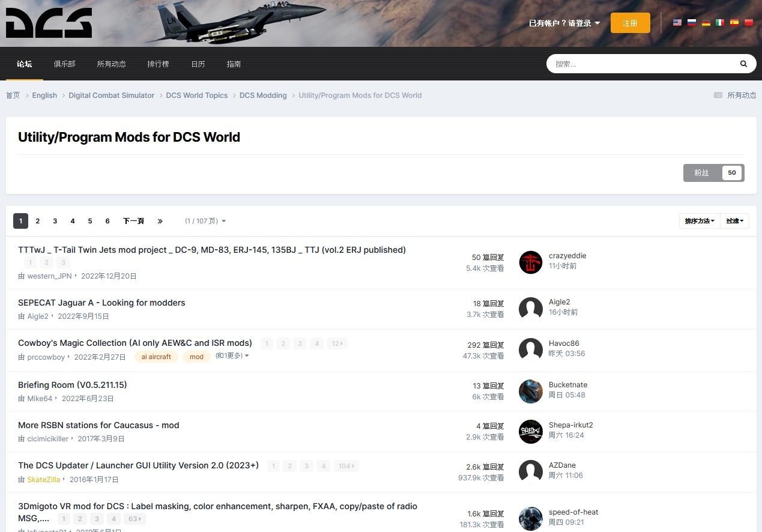Go to DCS Modding breadcrumb
This screenshot has width=762, height=532.
click(x=263, y=95)
